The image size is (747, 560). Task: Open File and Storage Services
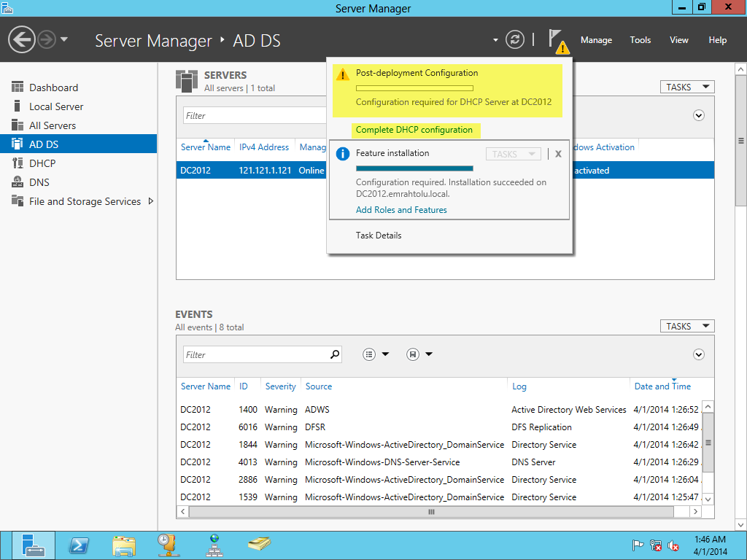(85, 201)
